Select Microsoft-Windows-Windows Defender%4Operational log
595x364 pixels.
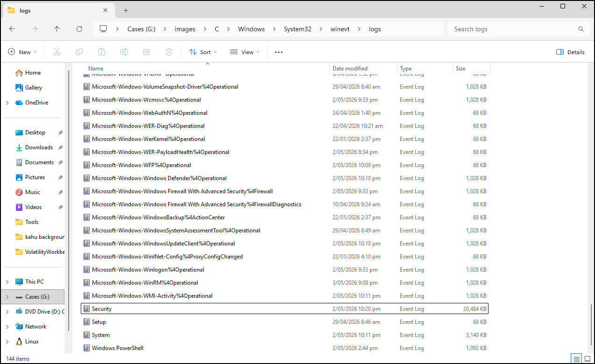284,178
